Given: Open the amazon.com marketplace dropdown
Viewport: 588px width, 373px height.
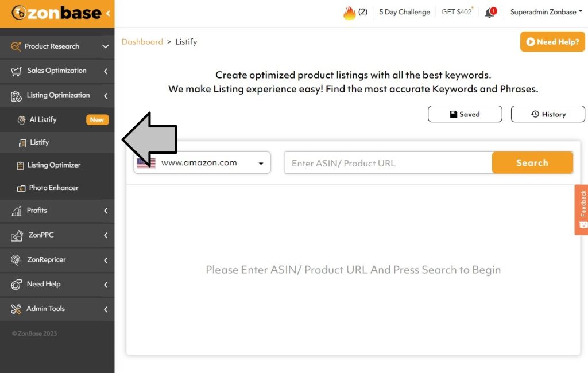Looking at the screenshot, I should coord(202,163).
